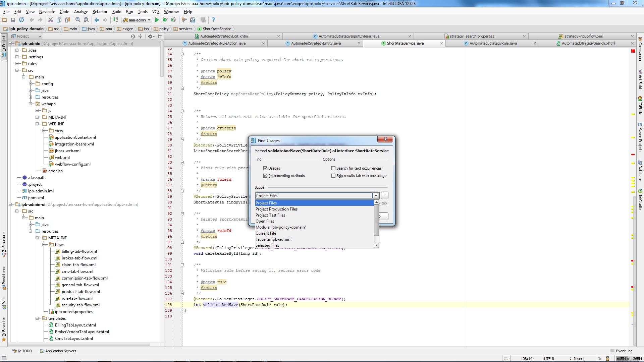Collapse the templates folder node

(37, 318)
